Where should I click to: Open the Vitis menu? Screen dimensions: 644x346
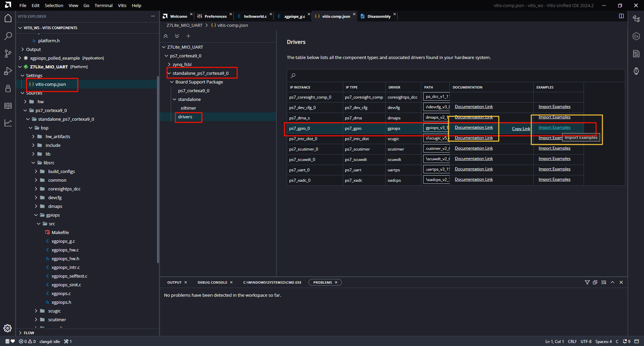(x=122, y=5)
